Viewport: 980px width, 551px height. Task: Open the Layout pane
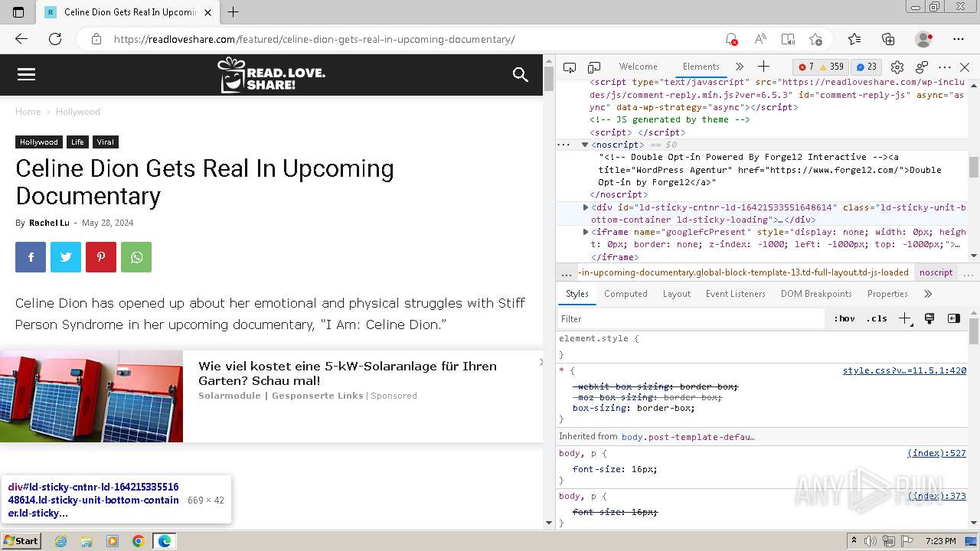(x=676, y=294)
